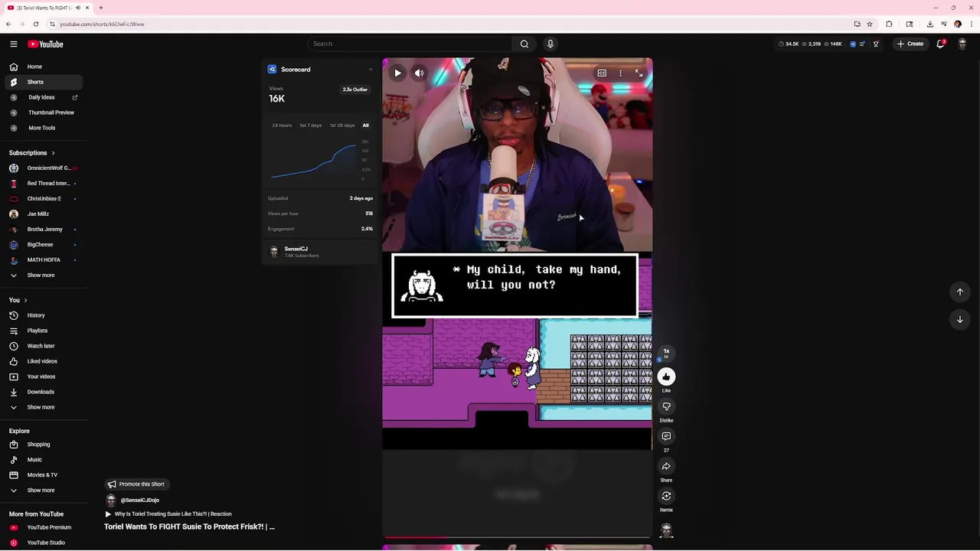Open Red Thread Inter... subscription

click(x=44, y=184)
